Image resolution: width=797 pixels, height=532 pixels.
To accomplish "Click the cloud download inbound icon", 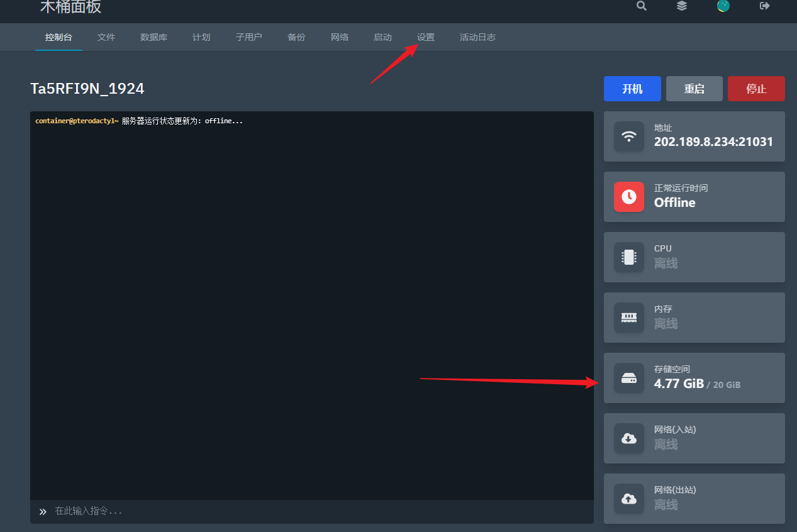I will click(x=629, y=438).
